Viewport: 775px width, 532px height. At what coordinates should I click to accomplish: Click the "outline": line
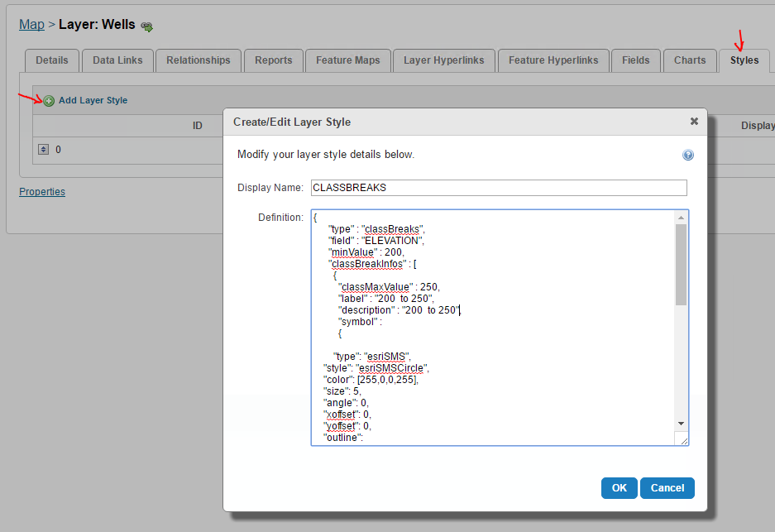343,438
